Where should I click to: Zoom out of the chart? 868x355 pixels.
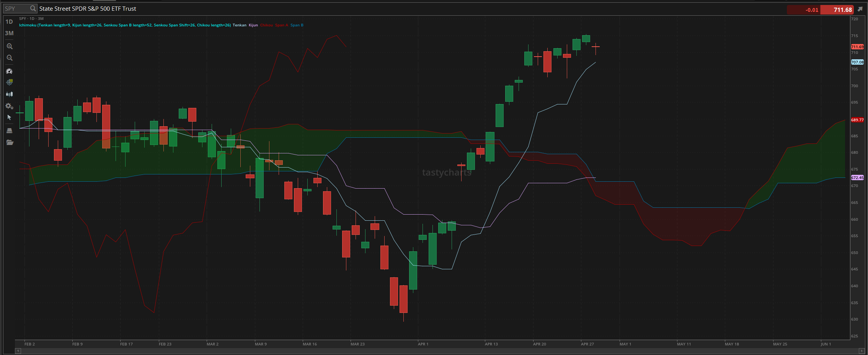coord(10,58)
